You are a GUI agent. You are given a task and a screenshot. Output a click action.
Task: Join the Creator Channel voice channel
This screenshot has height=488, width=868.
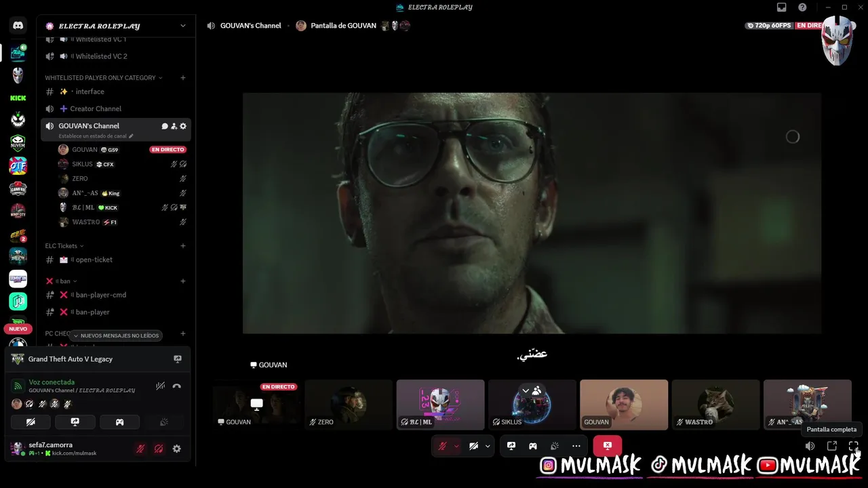[x=116, y=108]
